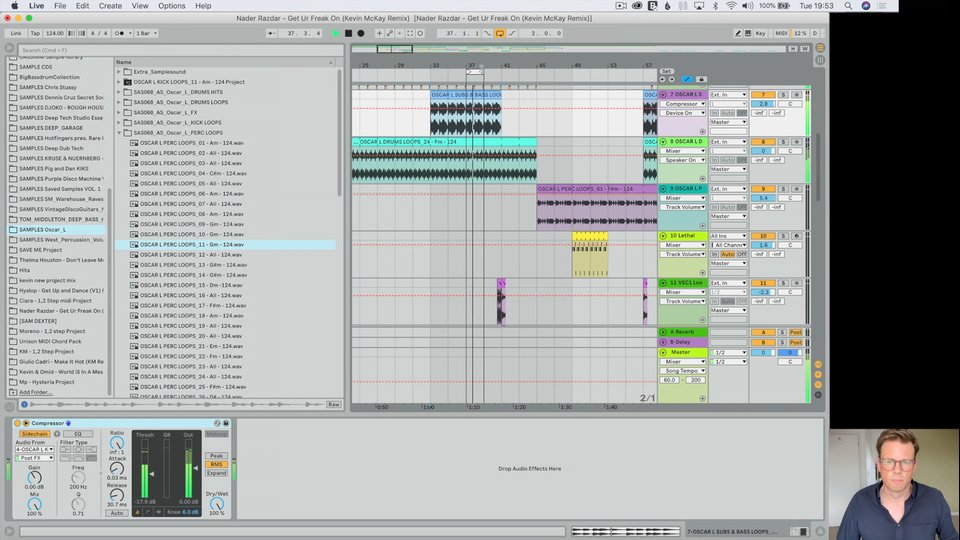Viewport: 960px width, 540px height.
Task: Enable Draw Mode pencil icon
Action: tap(738, 33)
